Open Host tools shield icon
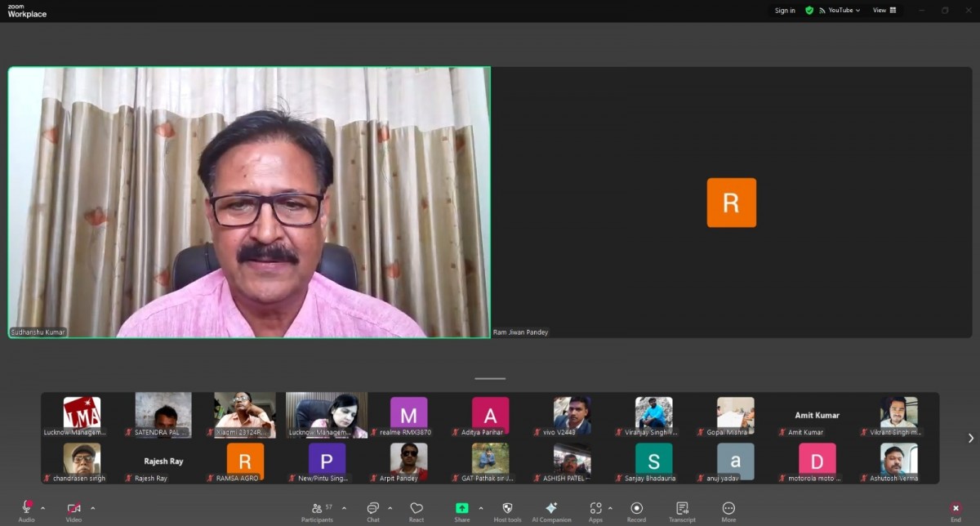The image size is (980, 526). pyautogui.click(x=507, y=510)
